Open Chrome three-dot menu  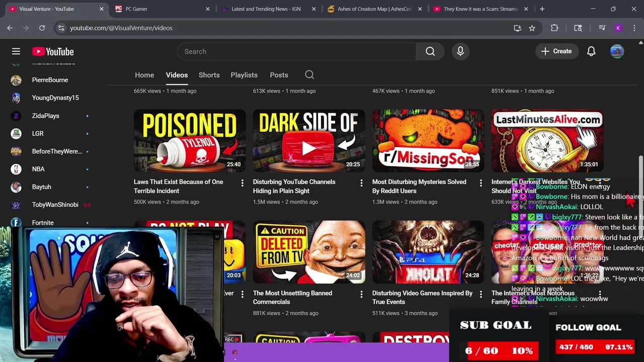tap(633, 28)
